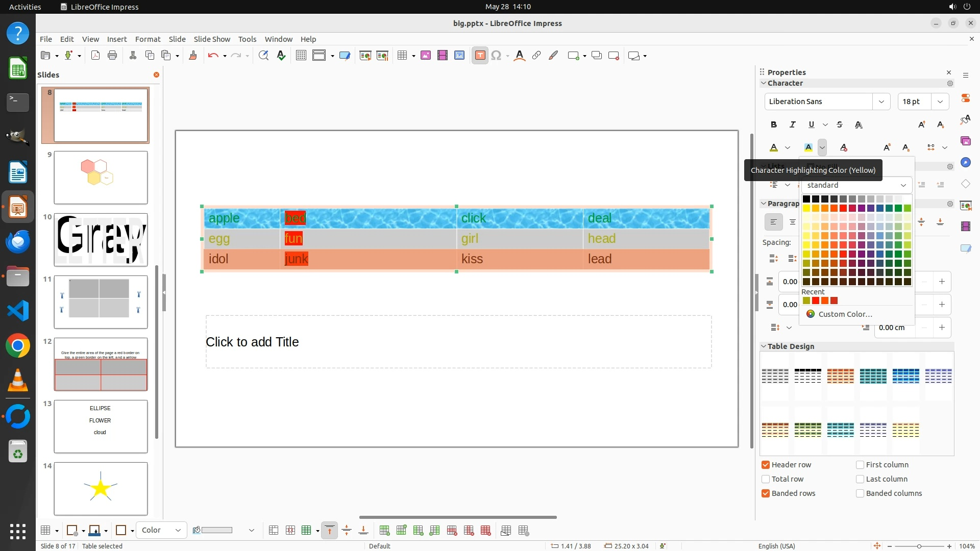980x551 pixels.
Task: Click the Italic formatting icon
Action: 792,124
